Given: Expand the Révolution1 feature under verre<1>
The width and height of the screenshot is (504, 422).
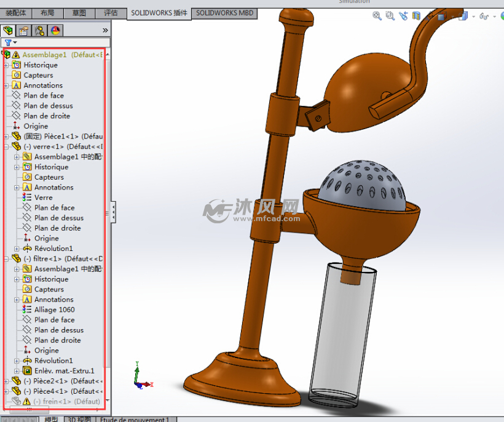Looking at the screenshot, I should click(x=17, y=248).
